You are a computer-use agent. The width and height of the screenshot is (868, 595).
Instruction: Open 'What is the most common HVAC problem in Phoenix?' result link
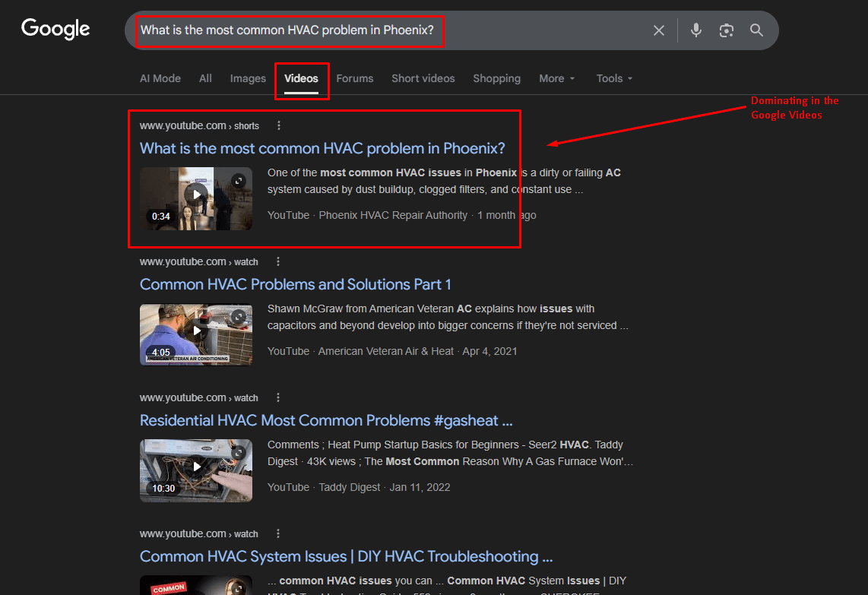pyautogui.click(x=322, y=148)
